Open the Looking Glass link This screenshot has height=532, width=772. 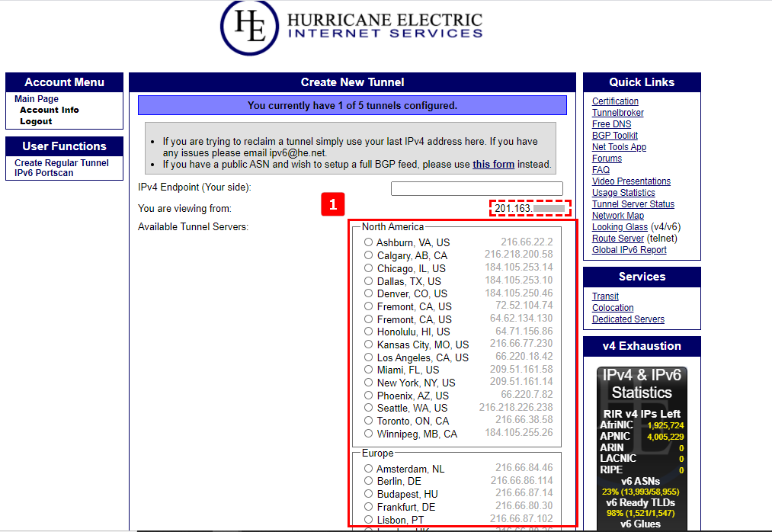click(620, 227)
